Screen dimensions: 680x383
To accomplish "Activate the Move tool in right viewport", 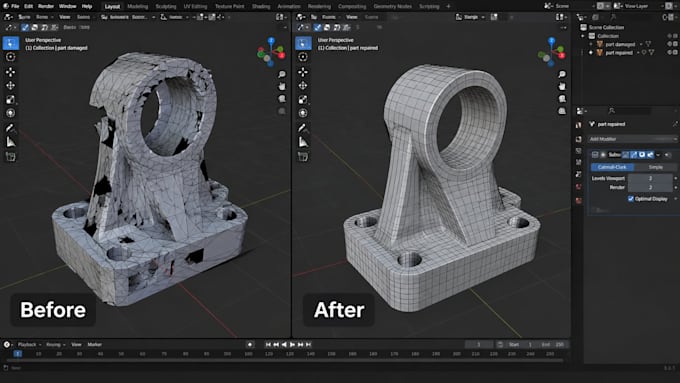I will (303, 72).
